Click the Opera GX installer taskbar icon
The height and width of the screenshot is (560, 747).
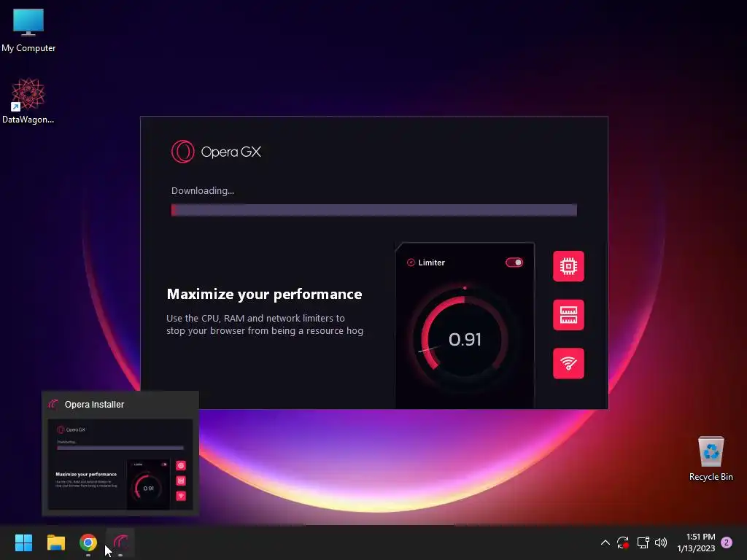click(120, 542)
